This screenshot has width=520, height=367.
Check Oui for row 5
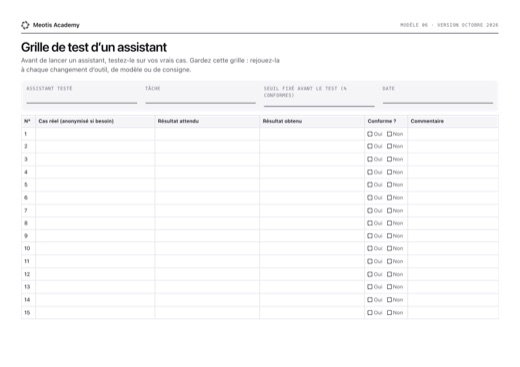370,185
